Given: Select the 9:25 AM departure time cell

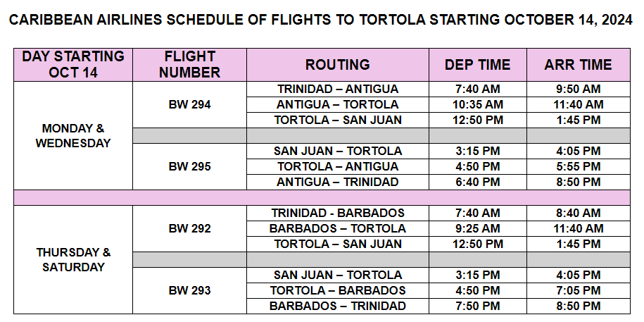Looking at the screenshot, I should (478, 228).
